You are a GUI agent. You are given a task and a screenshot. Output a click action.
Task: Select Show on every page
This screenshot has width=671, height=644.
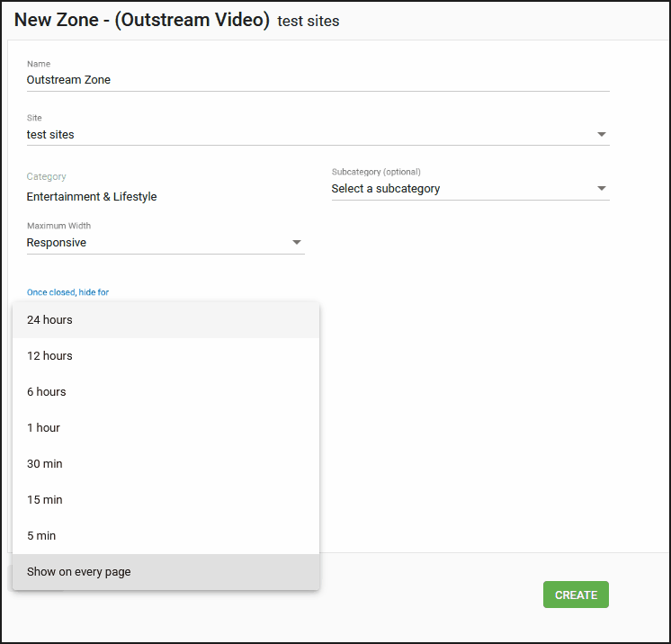pyautogui.click(x=166, y=572)
